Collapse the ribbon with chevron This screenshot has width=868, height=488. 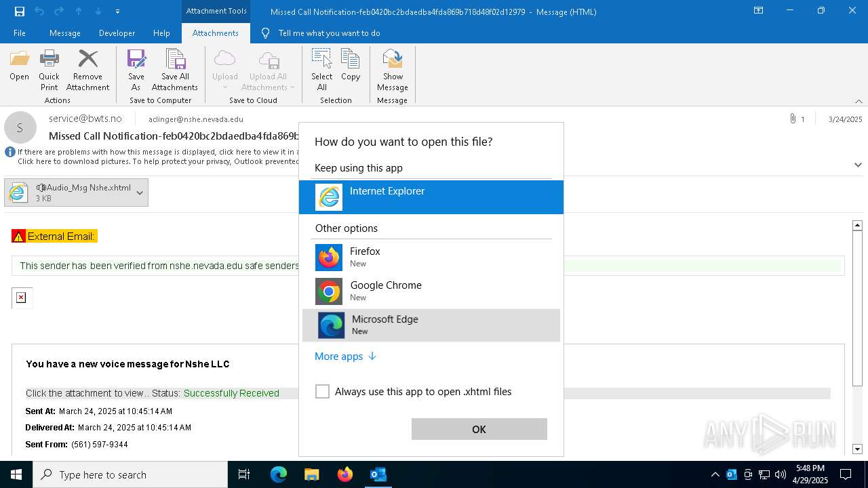[x=859, y=101]
